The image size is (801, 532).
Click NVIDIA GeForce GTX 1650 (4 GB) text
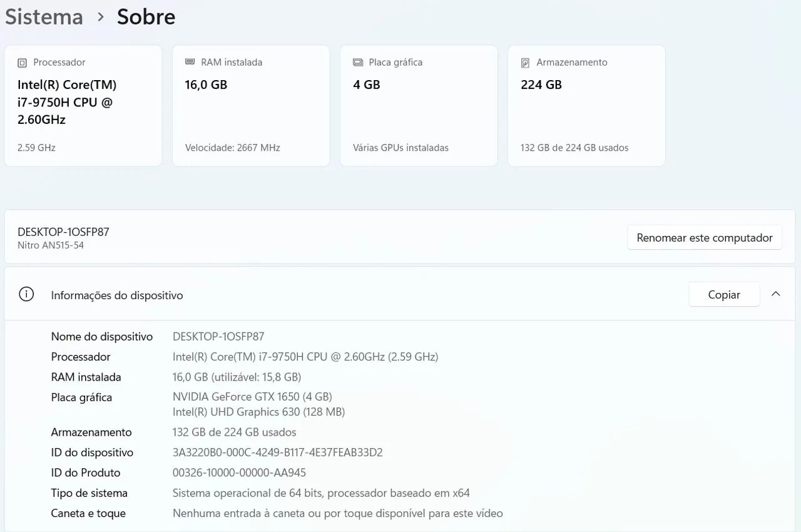click(x=252, y=397)
